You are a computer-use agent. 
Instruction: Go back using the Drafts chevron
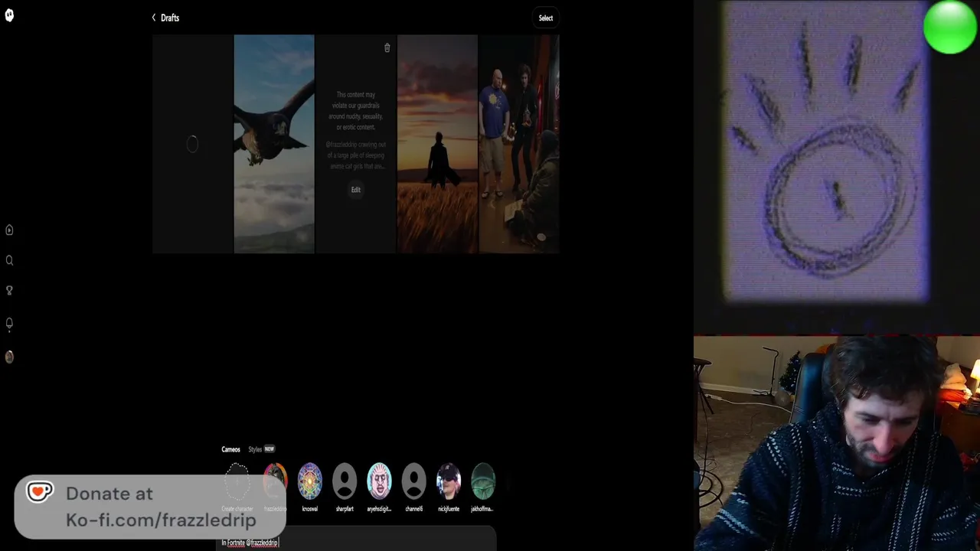154,18
